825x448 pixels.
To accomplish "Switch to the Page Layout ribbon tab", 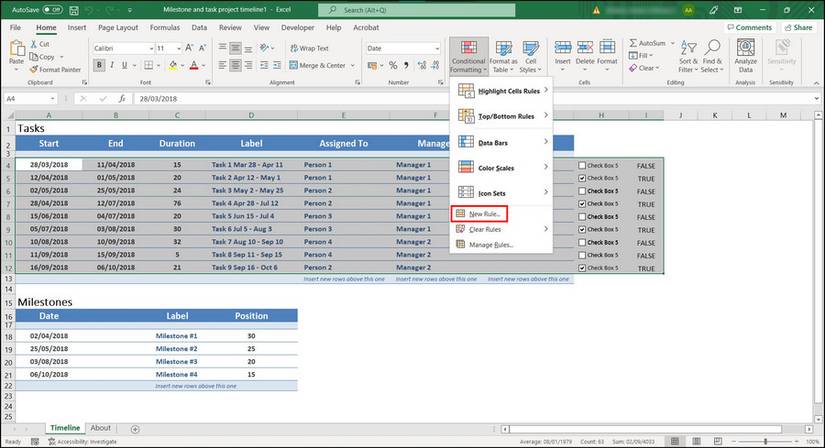I will (x=118, y=28).
